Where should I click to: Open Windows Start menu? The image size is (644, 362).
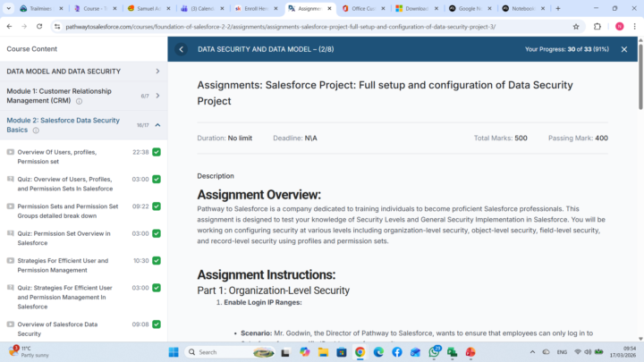coord(174,352)
